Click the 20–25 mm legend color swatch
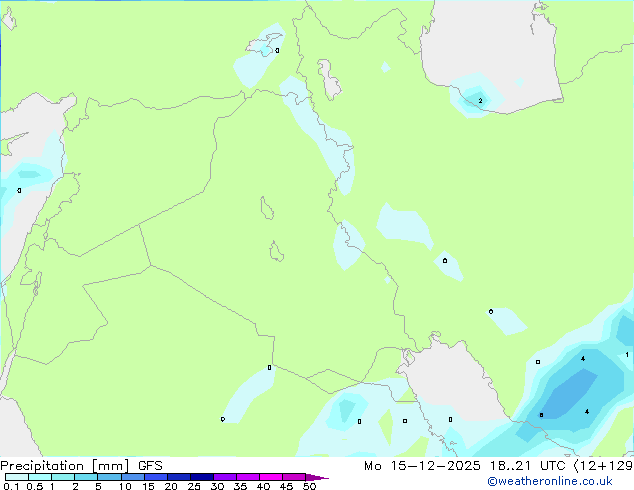This screenshot has width=634, height=490. [x=179, y=477]
